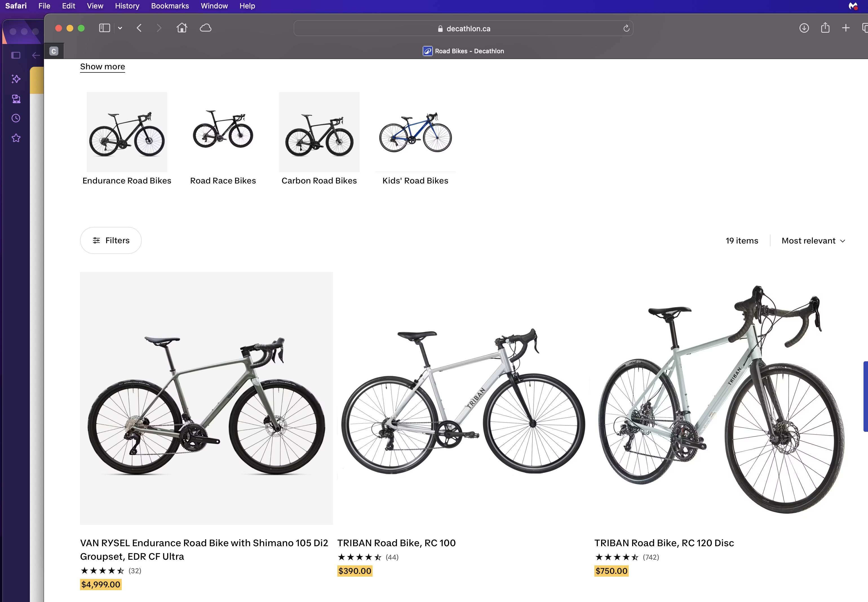Open the Carbon Road Bikes category thumbnail
The image size is (868, 602).
319,132
